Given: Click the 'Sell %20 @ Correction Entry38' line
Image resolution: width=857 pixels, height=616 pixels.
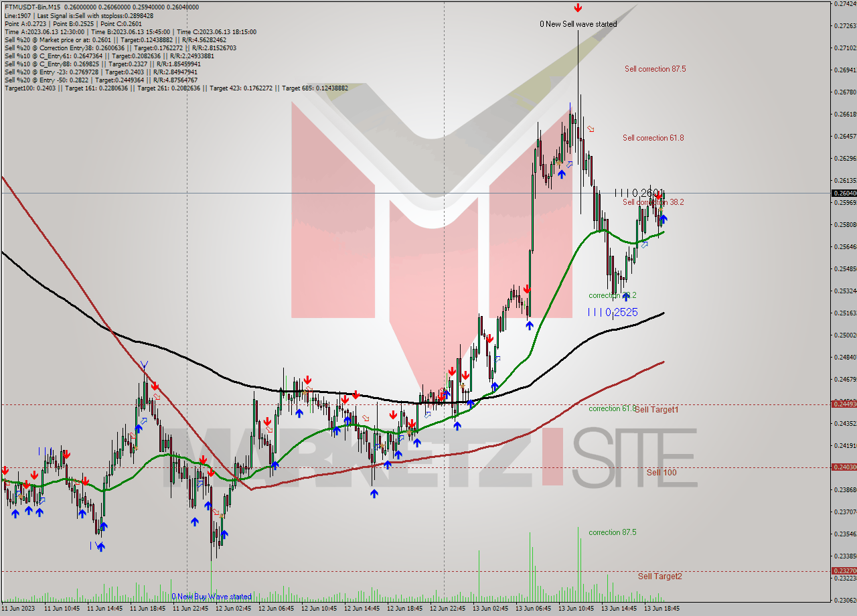Looking at the screenshot, I should click(x=120, y=48).
